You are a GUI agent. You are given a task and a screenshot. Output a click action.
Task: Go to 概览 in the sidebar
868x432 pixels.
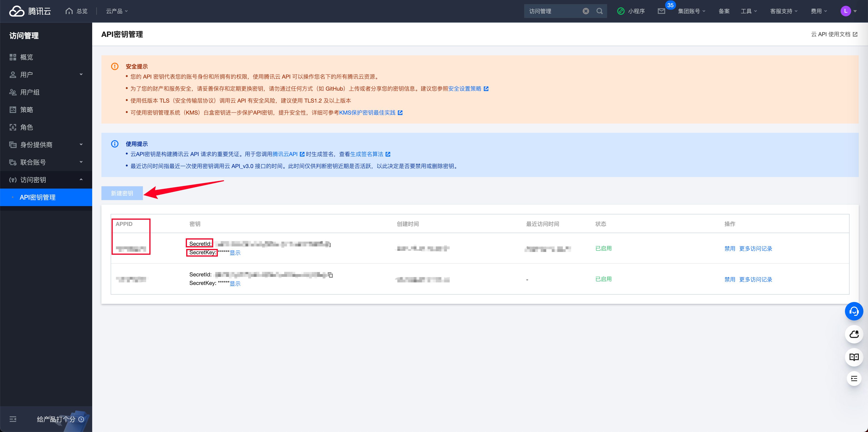click(x=27, y=57)
